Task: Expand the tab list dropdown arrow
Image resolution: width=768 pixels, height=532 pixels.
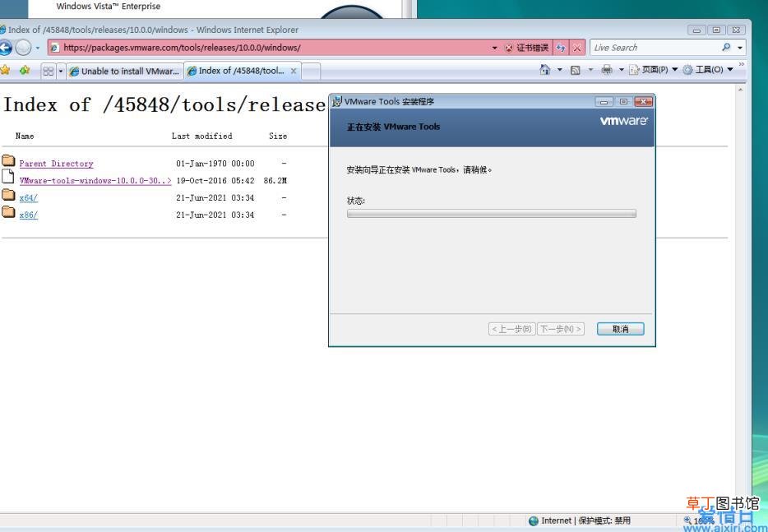Action: point(61,71)
